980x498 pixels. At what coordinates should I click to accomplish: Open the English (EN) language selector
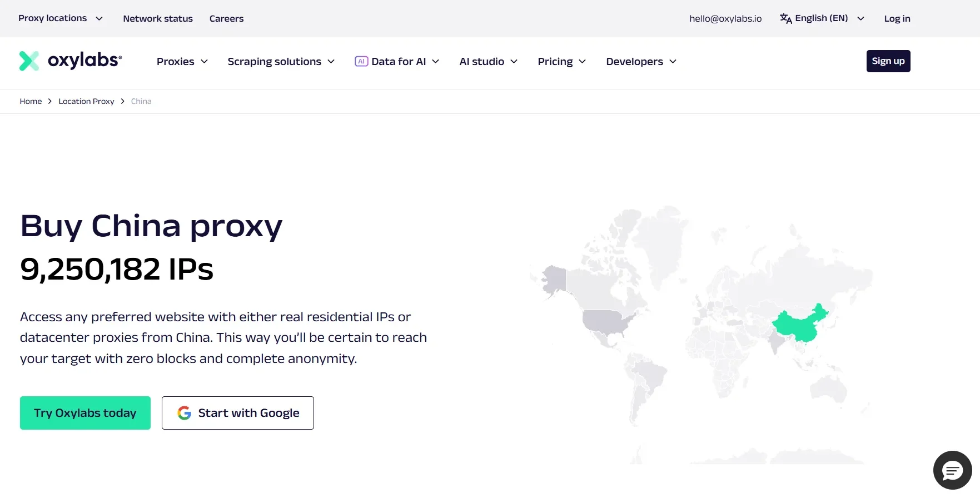(822, 18)
